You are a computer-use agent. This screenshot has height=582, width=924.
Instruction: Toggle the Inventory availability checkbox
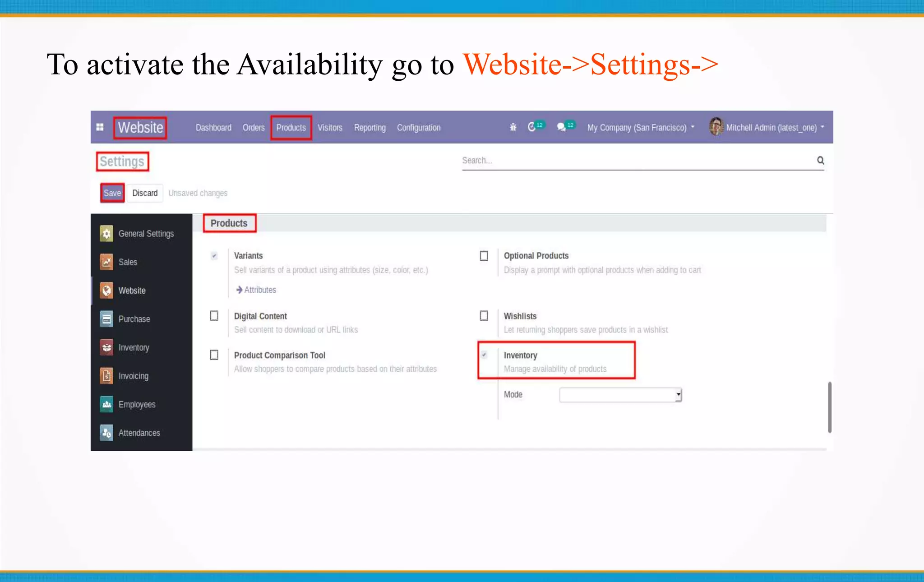point(484,355)
